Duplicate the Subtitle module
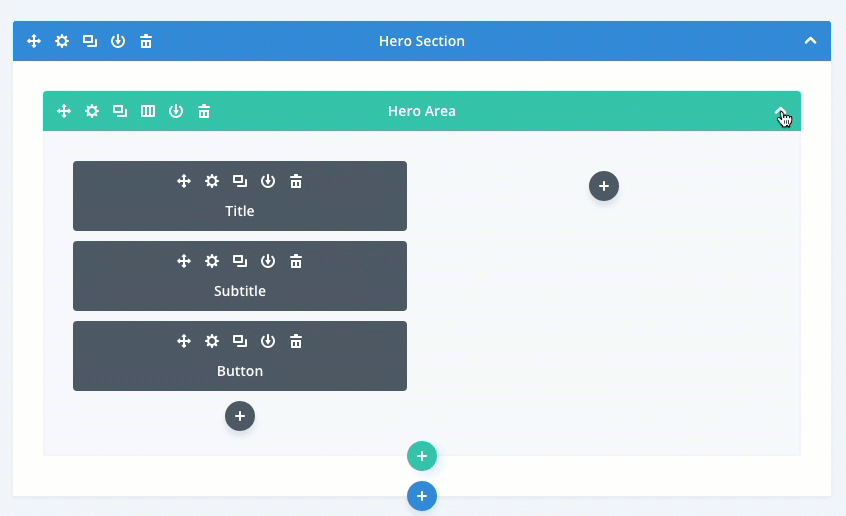Screen dimensions: 846x516 coord(240,261)
